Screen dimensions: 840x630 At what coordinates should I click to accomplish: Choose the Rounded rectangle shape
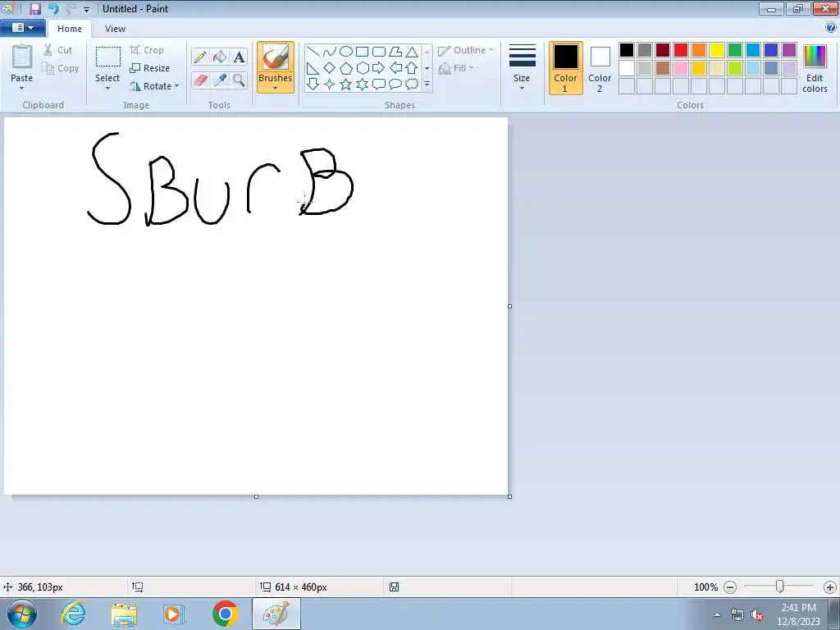click(379, 52)
